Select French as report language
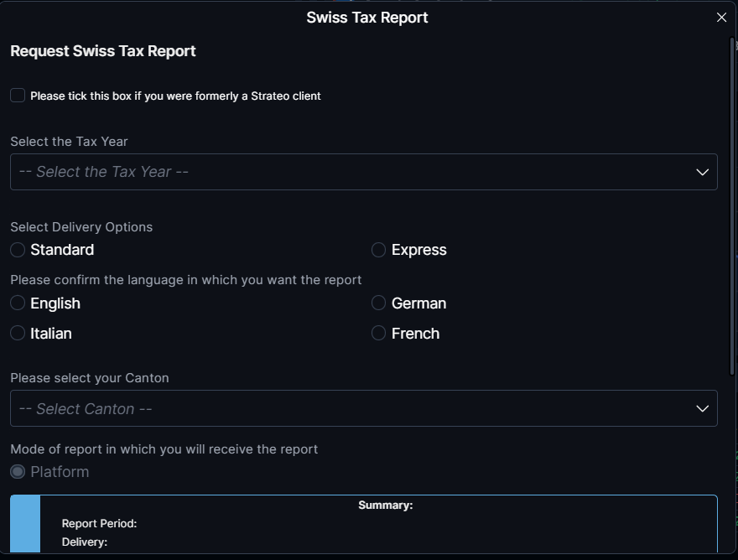Screen dimensions: 738x560 tap(379, 334)
